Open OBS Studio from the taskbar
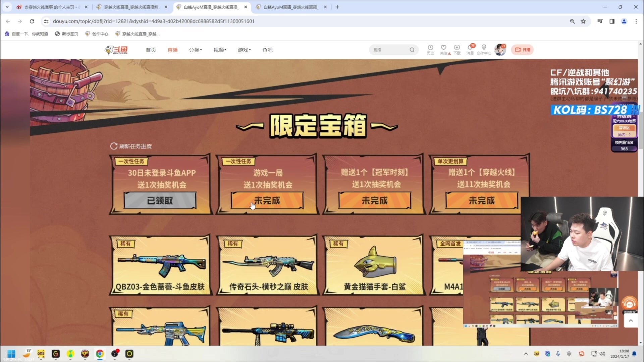The width and height of the screenshot is (644, 362). [x=114, y=354]
